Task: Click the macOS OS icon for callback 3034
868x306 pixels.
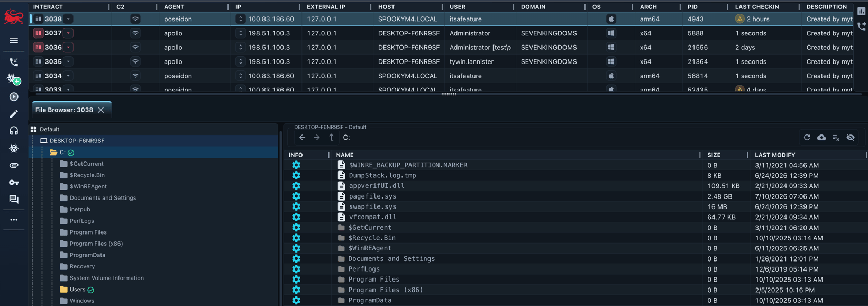Action: (611, 76)
